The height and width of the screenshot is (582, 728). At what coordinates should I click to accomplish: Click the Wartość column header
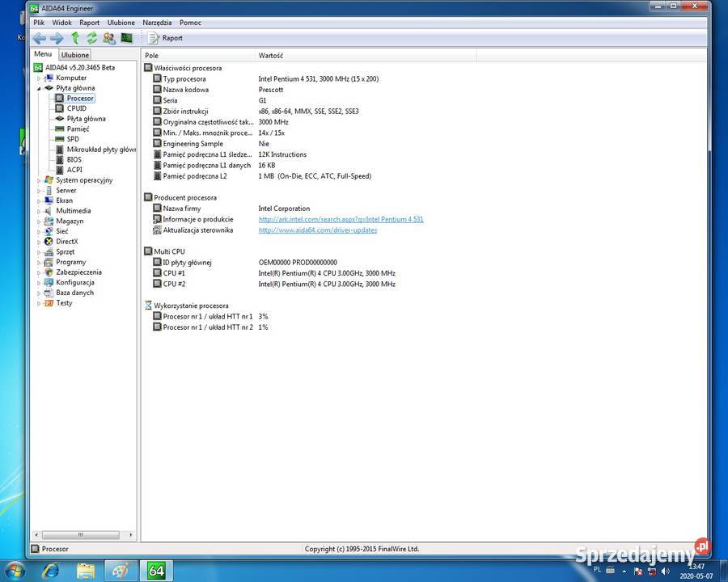366,55
